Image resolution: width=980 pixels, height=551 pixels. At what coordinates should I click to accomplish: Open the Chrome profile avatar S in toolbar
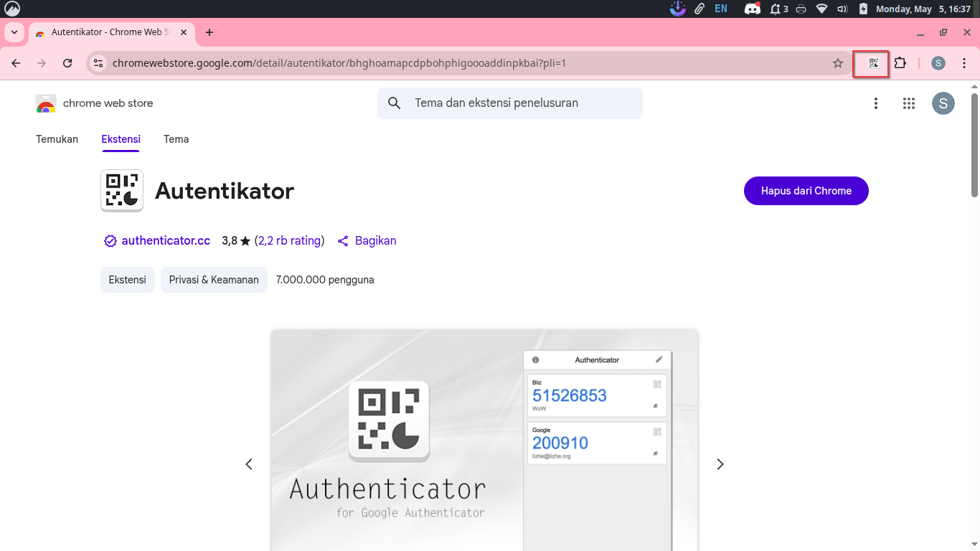(938, 63)
